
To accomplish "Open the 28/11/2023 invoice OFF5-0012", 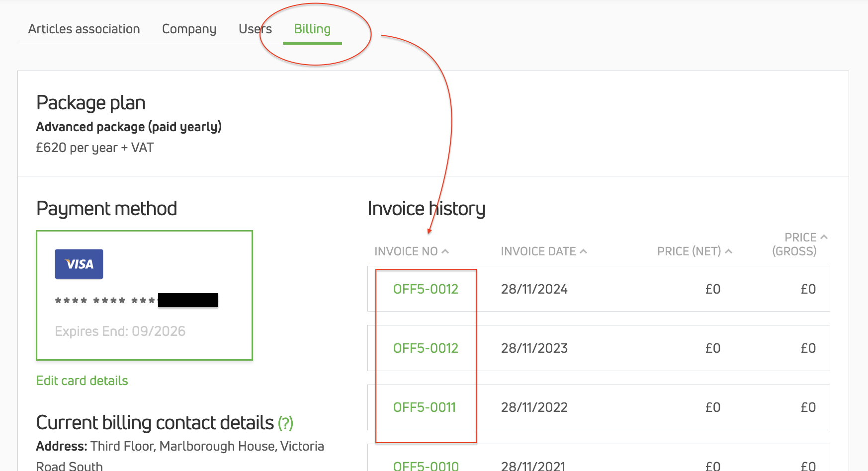I will pos(426,348).
